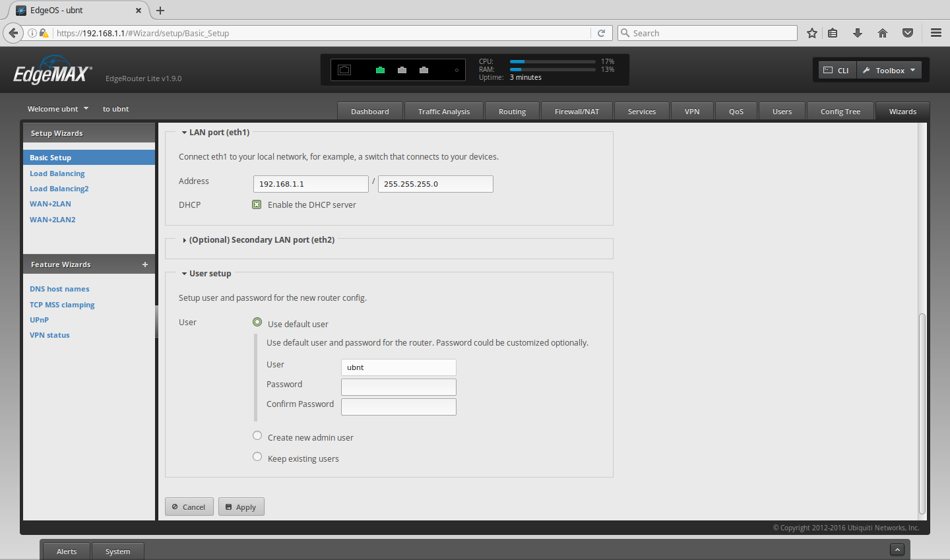Select Create new admin user option
950x560 pixels.
click(257, 436)
